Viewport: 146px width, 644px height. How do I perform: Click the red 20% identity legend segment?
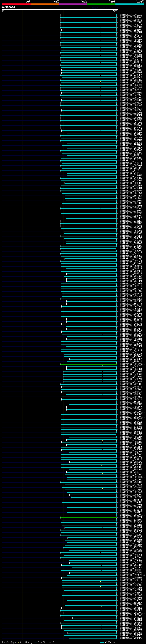pyautogui.click(x=16, y=4)
